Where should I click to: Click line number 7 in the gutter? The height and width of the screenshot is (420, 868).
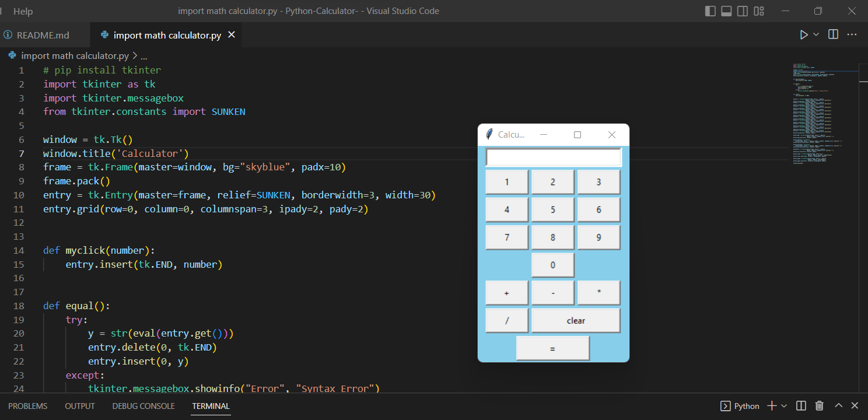point(22,153)
